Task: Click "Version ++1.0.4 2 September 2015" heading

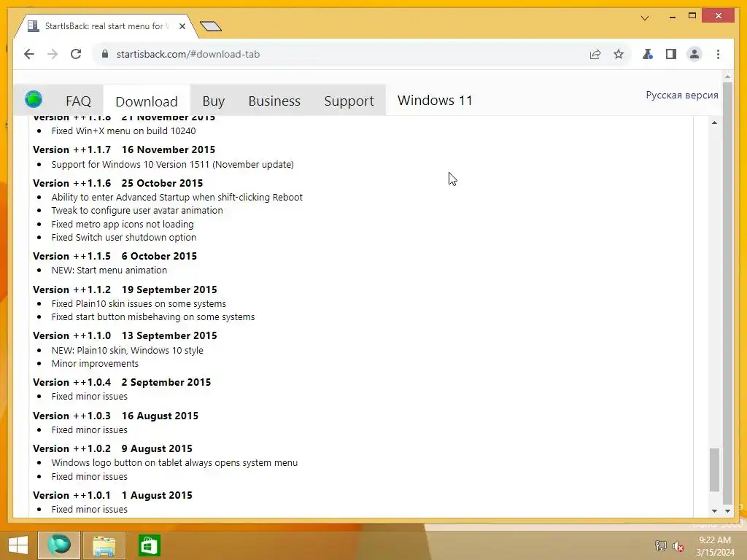Action: (122, 382)
